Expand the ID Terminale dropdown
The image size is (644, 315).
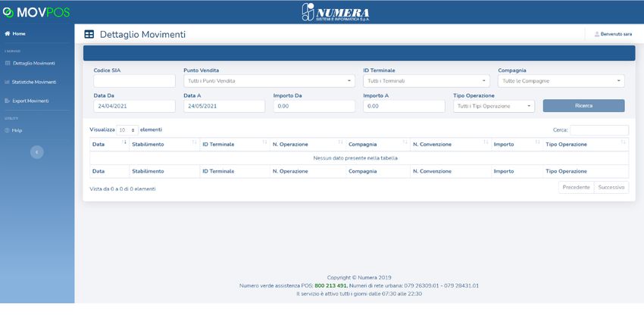tap(426, 81)
